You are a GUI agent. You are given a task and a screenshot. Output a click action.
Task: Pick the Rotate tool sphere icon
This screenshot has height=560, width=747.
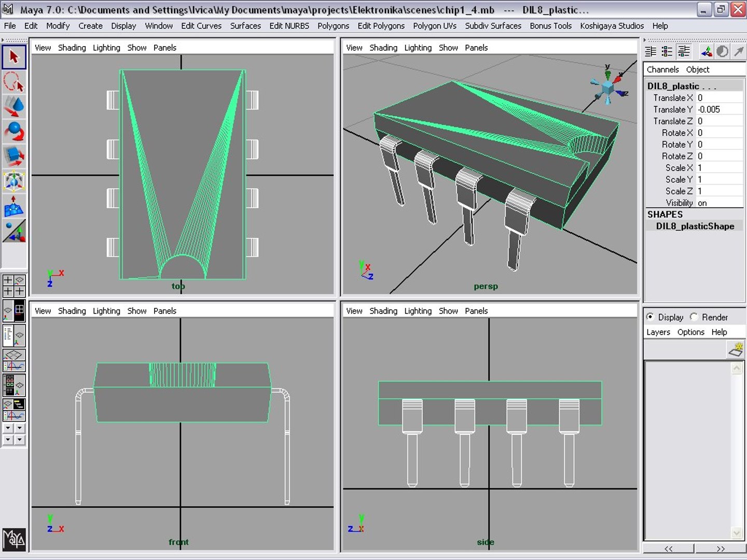(14, 131)
